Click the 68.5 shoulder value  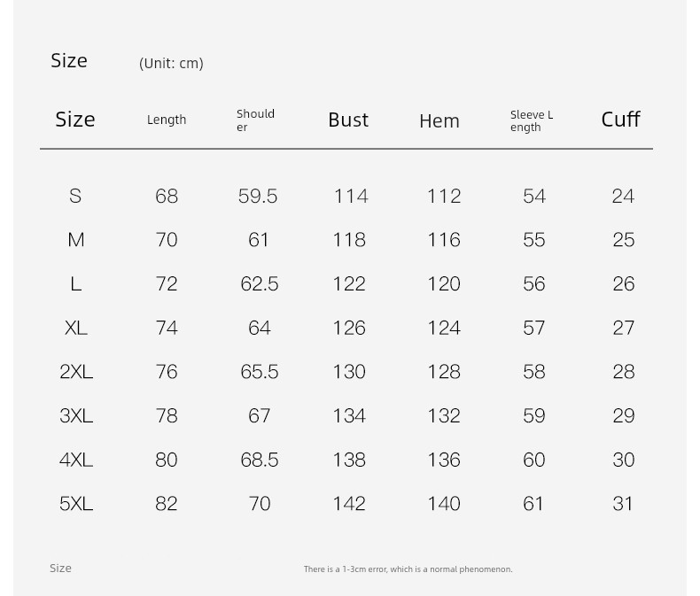click(x=260, y=460)
